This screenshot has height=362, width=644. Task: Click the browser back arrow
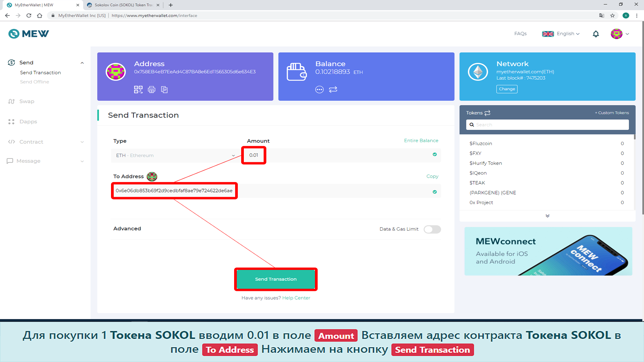[7, 15]
